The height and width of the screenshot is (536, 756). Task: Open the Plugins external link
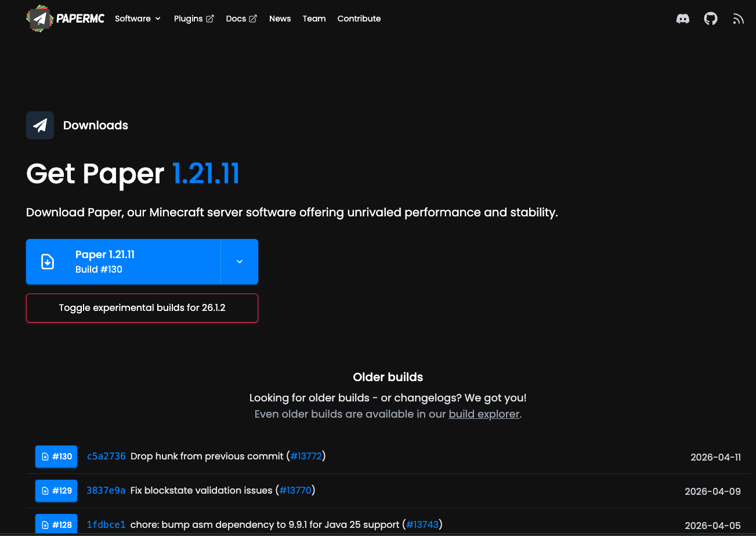[194, 19]
